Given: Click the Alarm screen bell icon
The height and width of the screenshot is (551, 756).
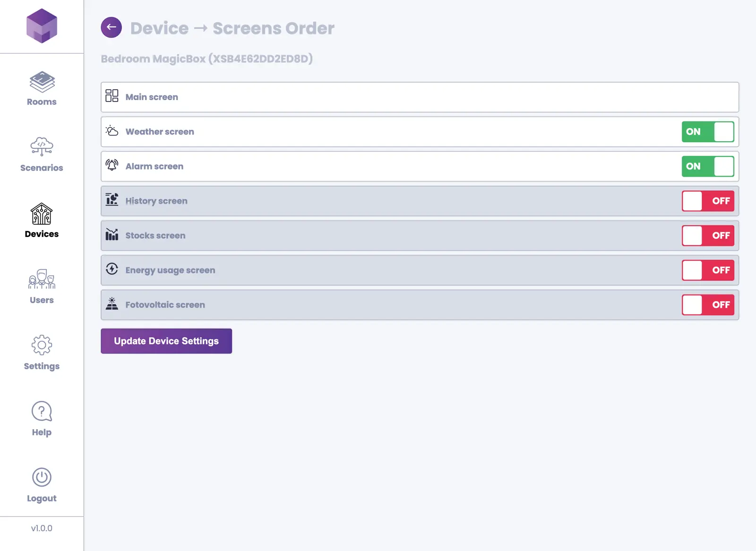Looking at the screenshot, I should click(x=112, y=165).
